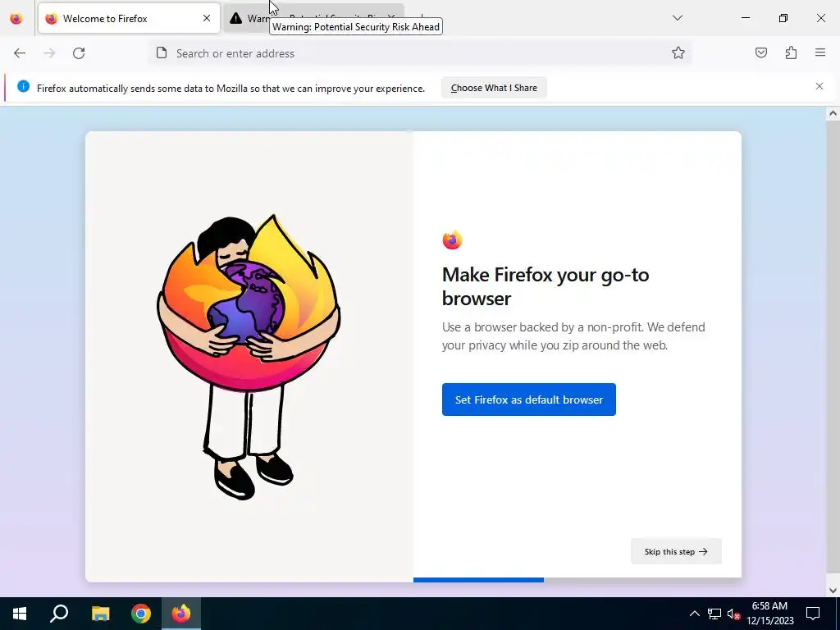Close the Welcome to Firefox tab
Image resolution: width=840 pixels, height=630 pixels.
coord(206,18)
